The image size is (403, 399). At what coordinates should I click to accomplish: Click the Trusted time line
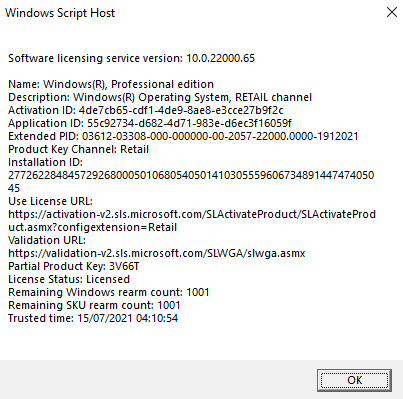pyautogui.click(x=93, y=318)
